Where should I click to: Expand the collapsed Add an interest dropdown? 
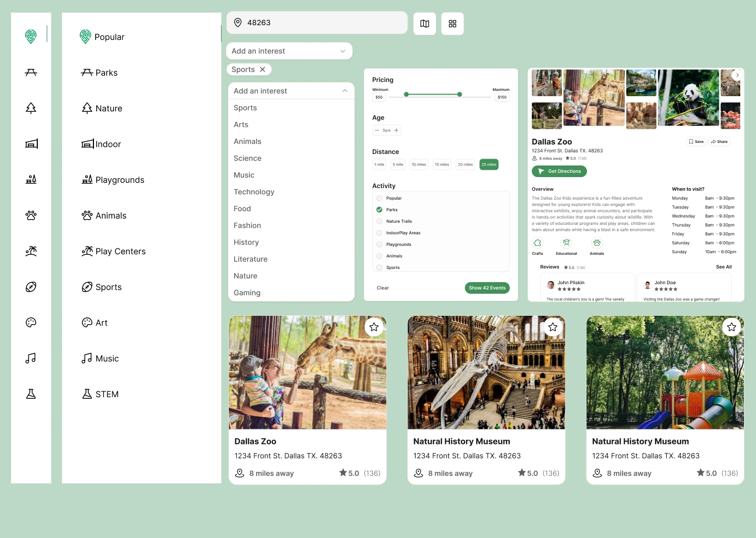pos(289,51)
